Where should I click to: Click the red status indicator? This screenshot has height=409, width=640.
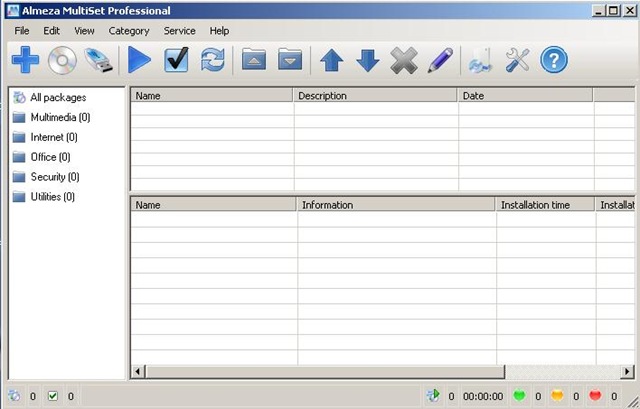click(x=596, y=396)
